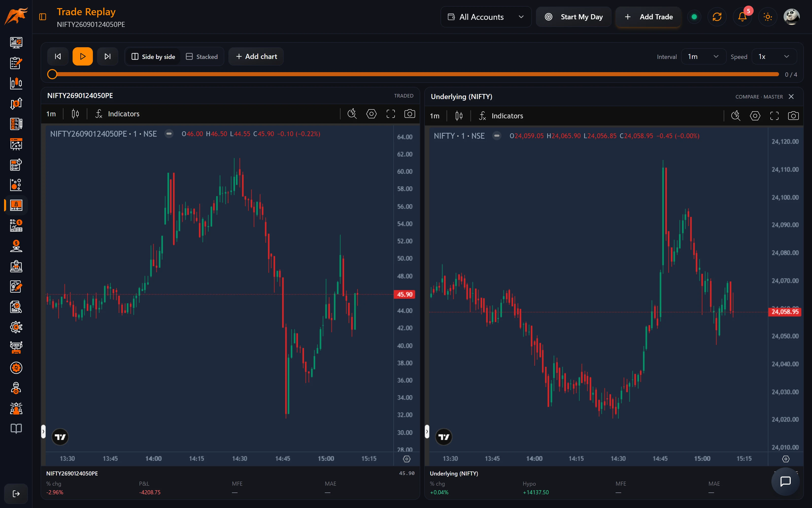Click replay progress slider handle

click(52, 74)
